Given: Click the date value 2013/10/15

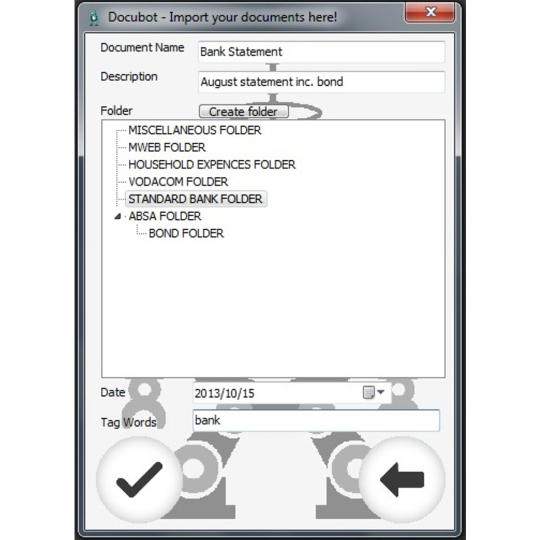Looking at the screenshot, I should [225, 393].
